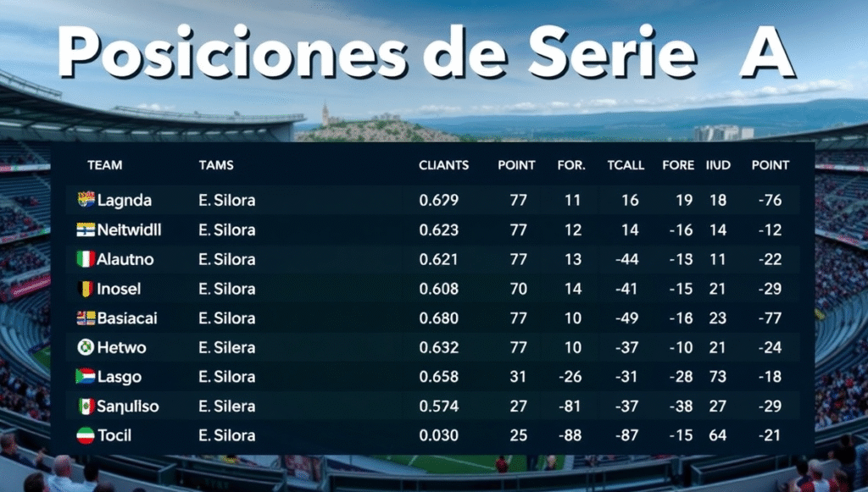Screen dimensions: 868x492
Task: Click the Tocil team name
Action: pos(114,436)
